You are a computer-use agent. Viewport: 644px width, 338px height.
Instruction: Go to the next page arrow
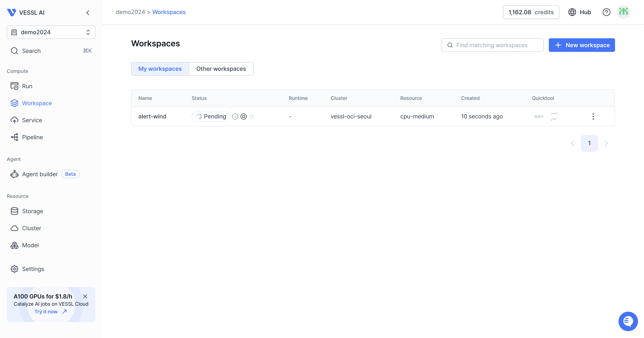coord(606,143)
